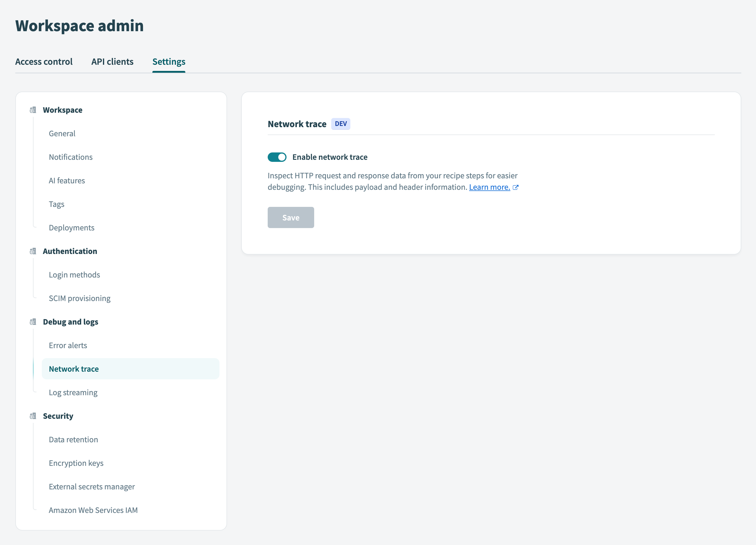Select the Settings tab
The image size is (756, 545).
pos(169,62)
